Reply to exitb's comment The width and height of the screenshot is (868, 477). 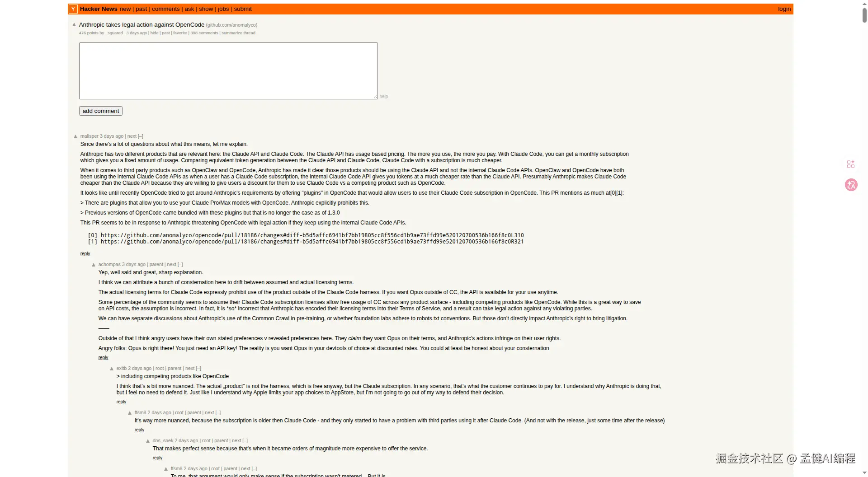click(x=121, y=402)
